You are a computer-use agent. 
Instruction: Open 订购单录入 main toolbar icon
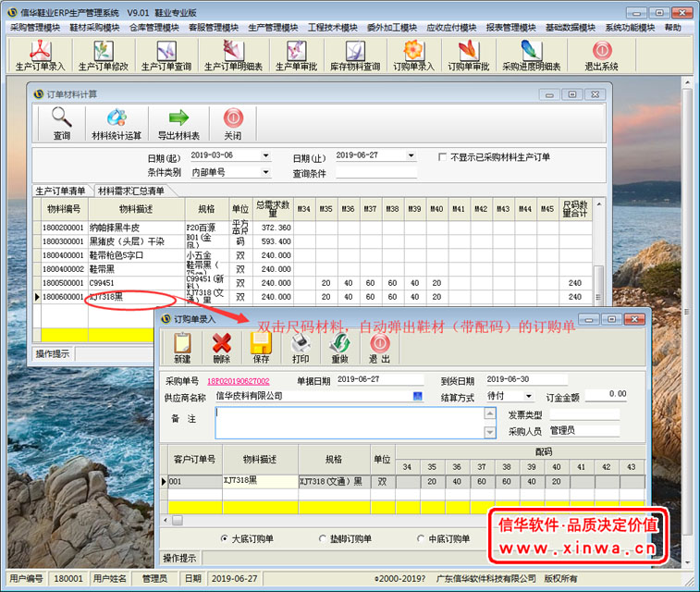pos(413,55)
